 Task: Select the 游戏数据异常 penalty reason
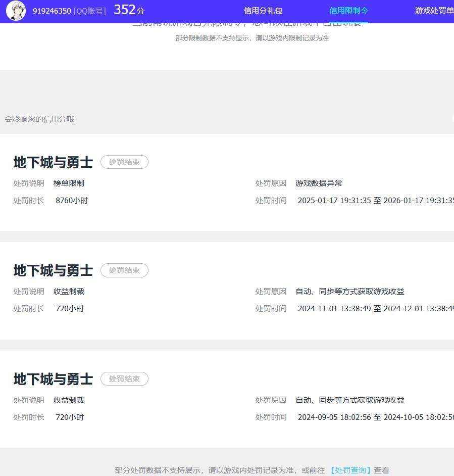[x=319, y=183]
